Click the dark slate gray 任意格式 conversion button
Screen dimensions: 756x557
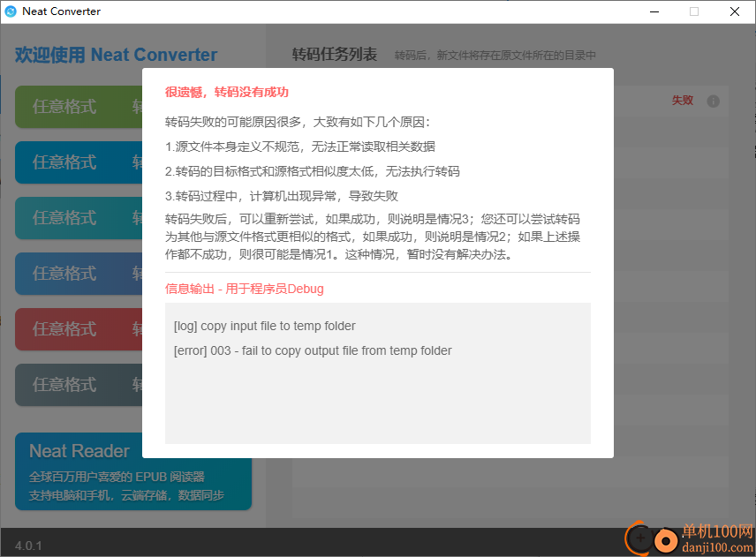point(79,385)
